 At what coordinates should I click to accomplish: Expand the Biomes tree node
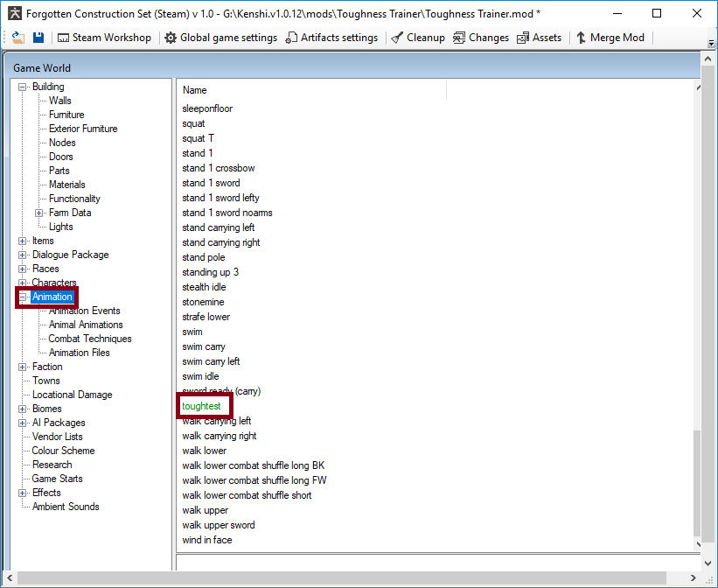coord(22,409)
